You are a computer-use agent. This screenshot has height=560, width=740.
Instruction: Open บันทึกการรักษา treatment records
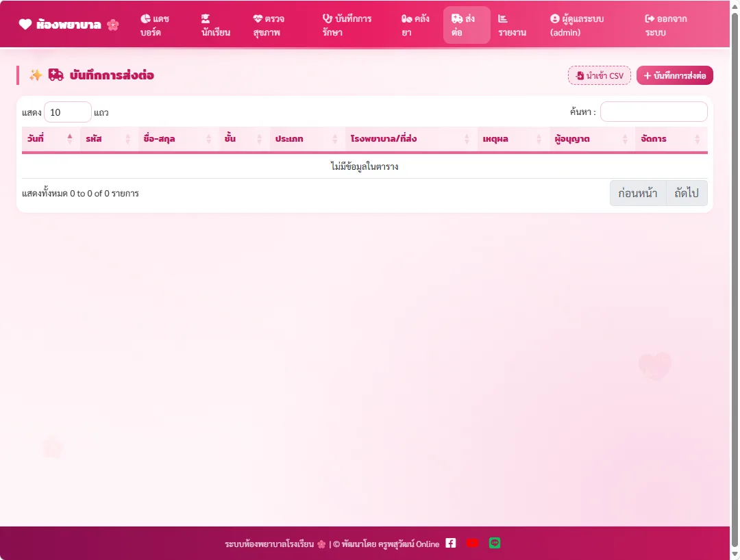coord(347,25)
